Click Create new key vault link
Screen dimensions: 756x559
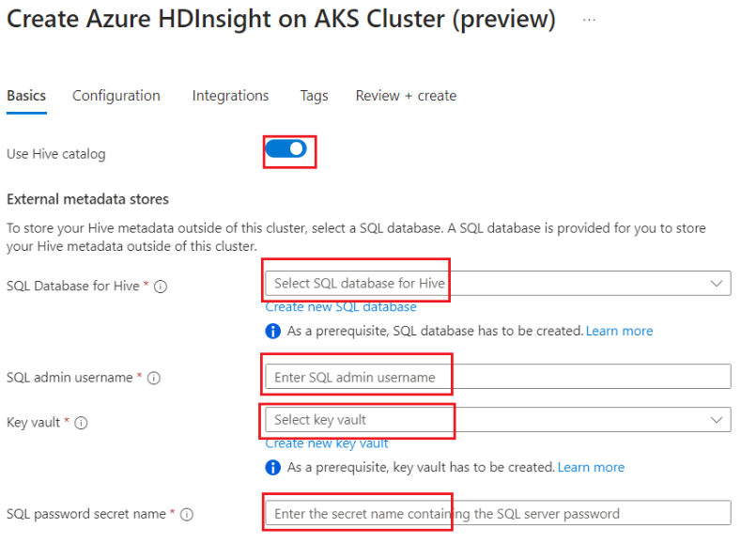[327, 443]
